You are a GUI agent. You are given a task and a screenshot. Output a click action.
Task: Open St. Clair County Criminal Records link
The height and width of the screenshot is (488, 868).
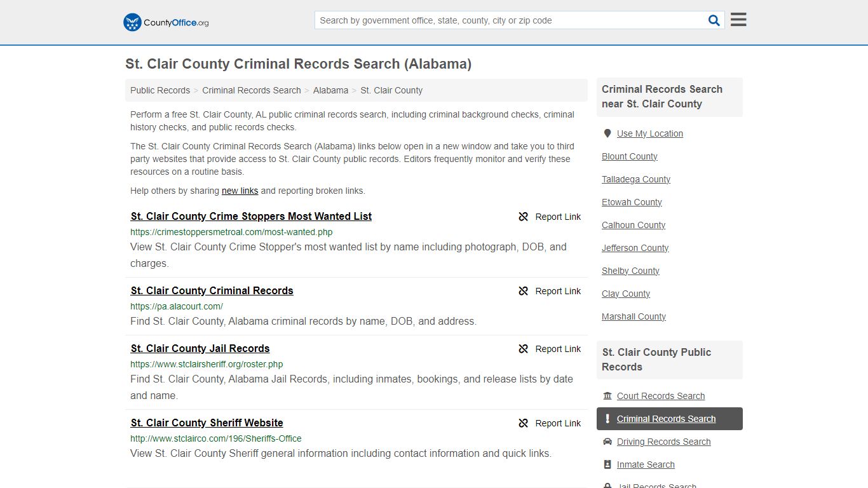pyautogui.click(x=212, y=290)
